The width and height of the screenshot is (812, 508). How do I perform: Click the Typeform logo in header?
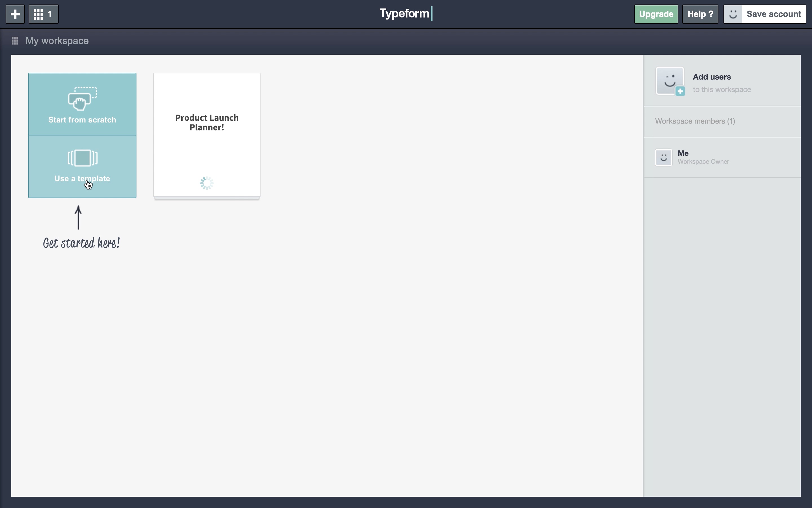coord(406,14)
